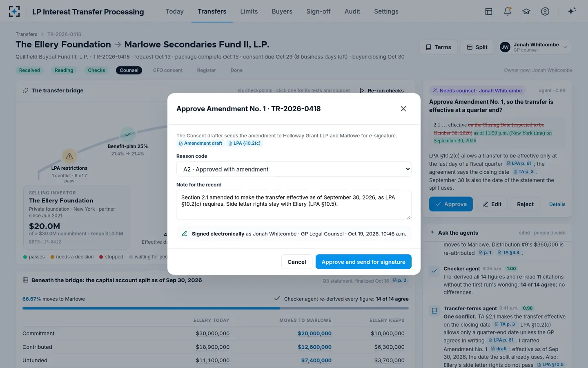Expand the Jonah Whitcombe user menu
The height and width of the screenshot is (368, 588).
point(534,47)
